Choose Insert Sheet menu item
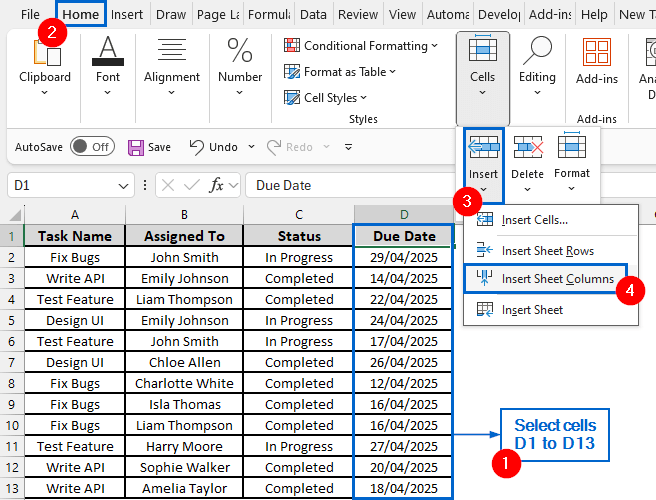The image size is (656, 500). pyautogui.click(x=551, y=310)
